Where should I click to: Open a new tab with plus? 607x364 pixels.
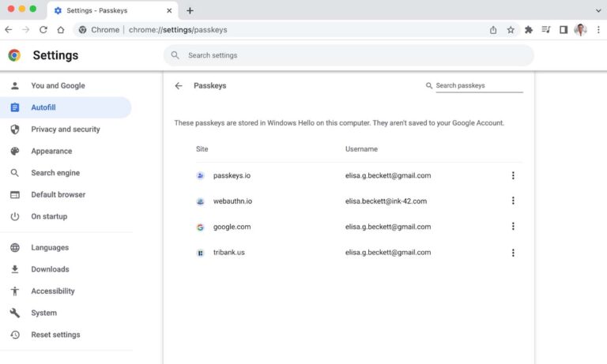(x=190, y=10)
